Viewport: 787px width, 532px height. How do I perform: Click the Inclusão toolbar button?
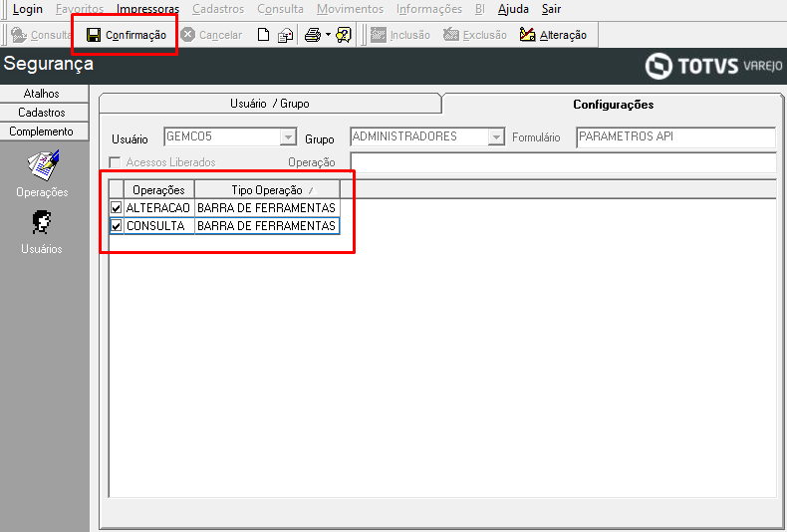click(400, 35)
